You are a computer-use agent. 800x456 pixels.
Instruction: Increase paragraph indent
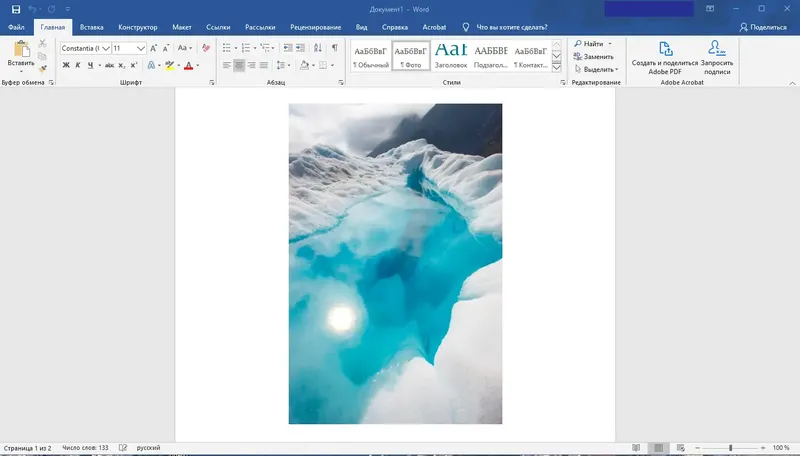(301, 48)
